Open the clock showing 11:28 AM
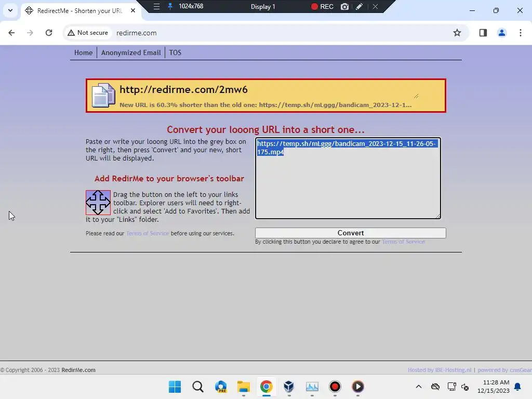Image resolution: width=532 pixels, height=399 pixels. [x=494, y=387]
